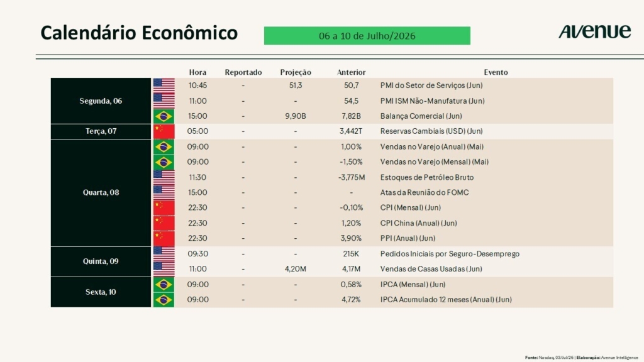Click the event PMI ISM Não-Manufatura (Jun)
The image size is (644, 362).
432,101
